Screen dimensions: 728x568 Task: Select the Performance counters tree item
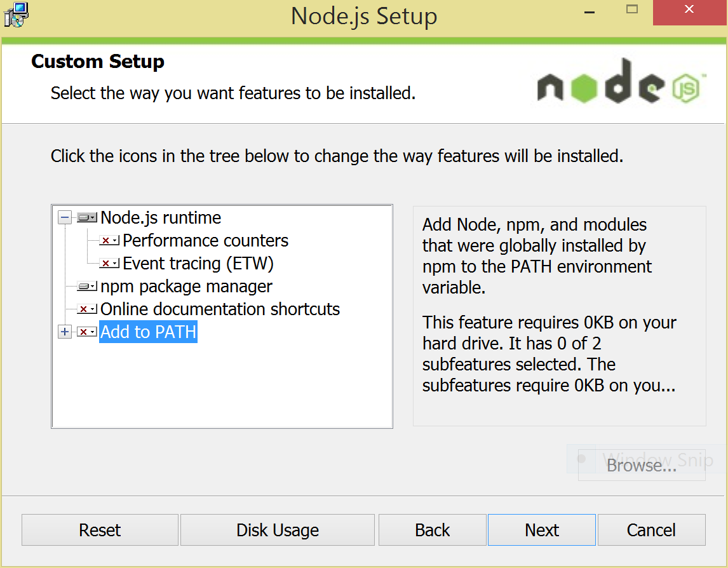[205, 241]
